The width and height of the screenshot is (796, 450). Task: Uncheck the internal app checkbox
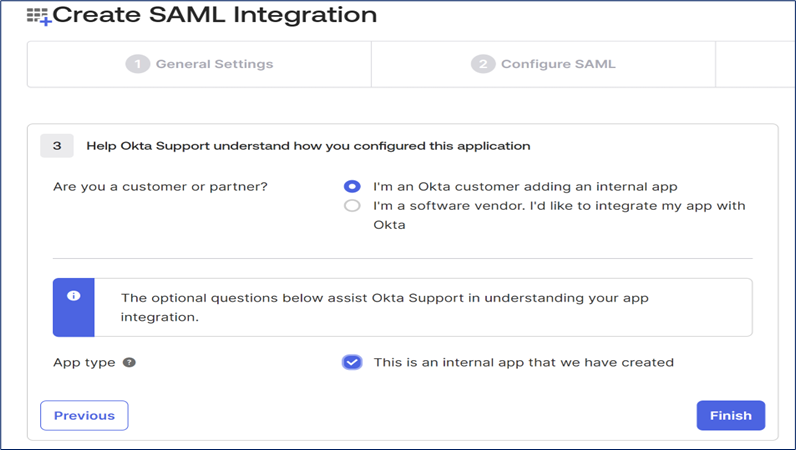(x=351, y=362)
